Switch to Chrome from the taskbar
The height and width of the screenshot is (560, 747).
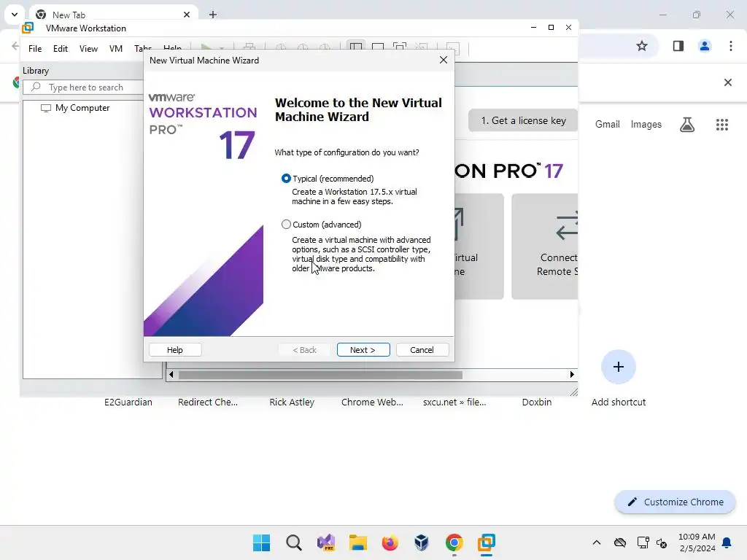(454, 542)
